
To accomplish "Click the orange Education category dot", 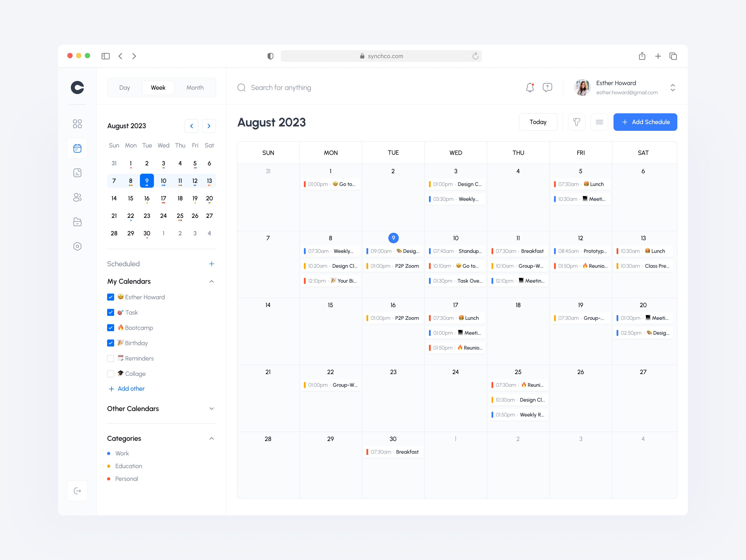I will (x=109, y=466).
